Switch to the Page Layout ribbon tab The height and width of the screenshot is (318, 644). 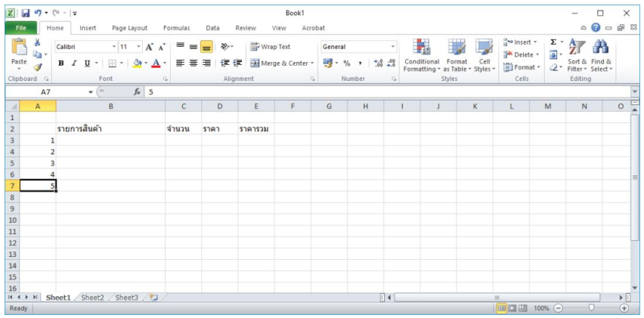[x=129, y=28]
